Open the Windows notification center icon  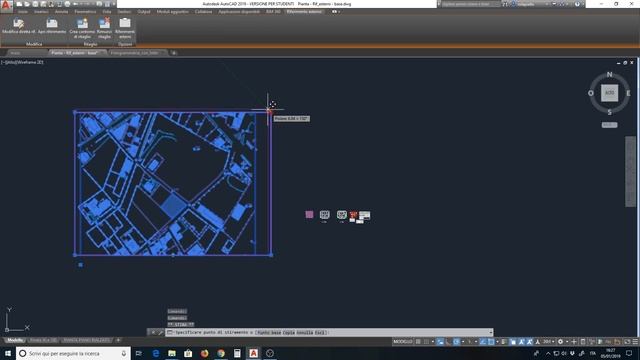[629, 353]
